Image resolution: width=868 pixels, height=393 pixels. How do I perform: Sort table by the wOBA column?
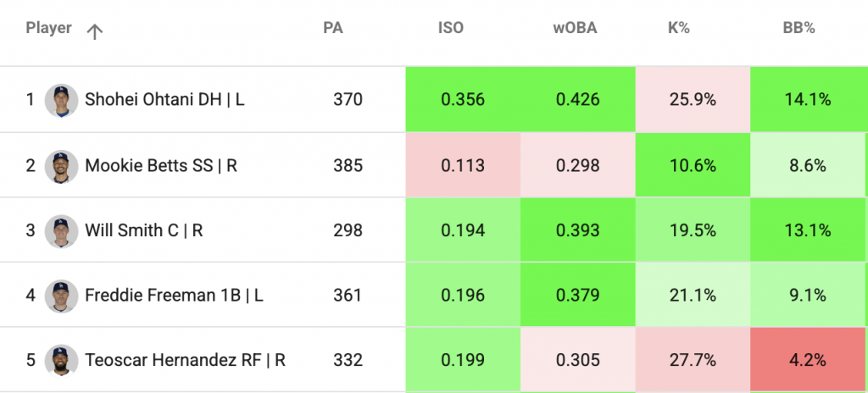click(575, 28)
